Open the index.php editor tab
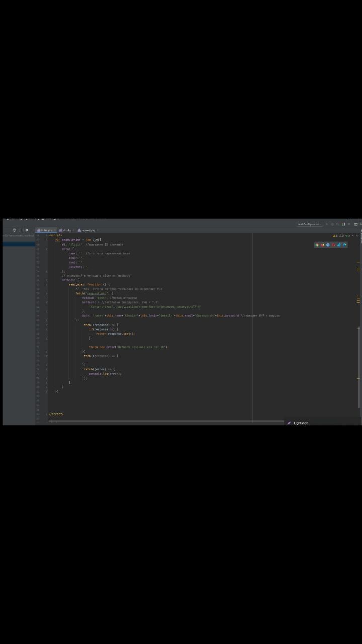362x644 pixels. [46, 230]
